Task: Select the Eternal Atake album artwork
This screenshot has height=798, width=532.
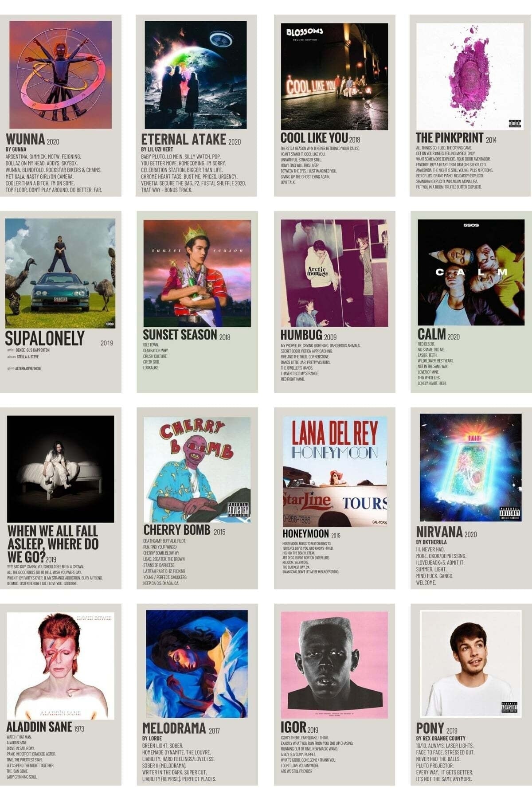Action: [196, 75]
